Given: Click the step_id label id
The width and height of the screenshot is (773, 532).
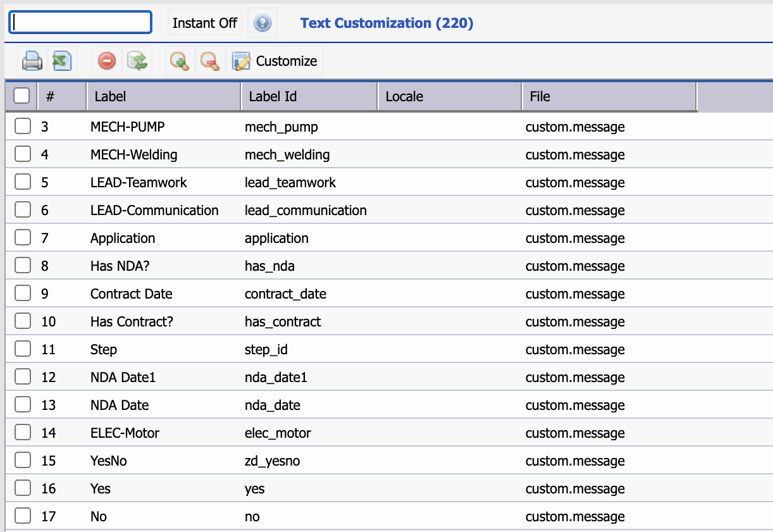Looking at the screenshot, I should click(x=266, y=350).
